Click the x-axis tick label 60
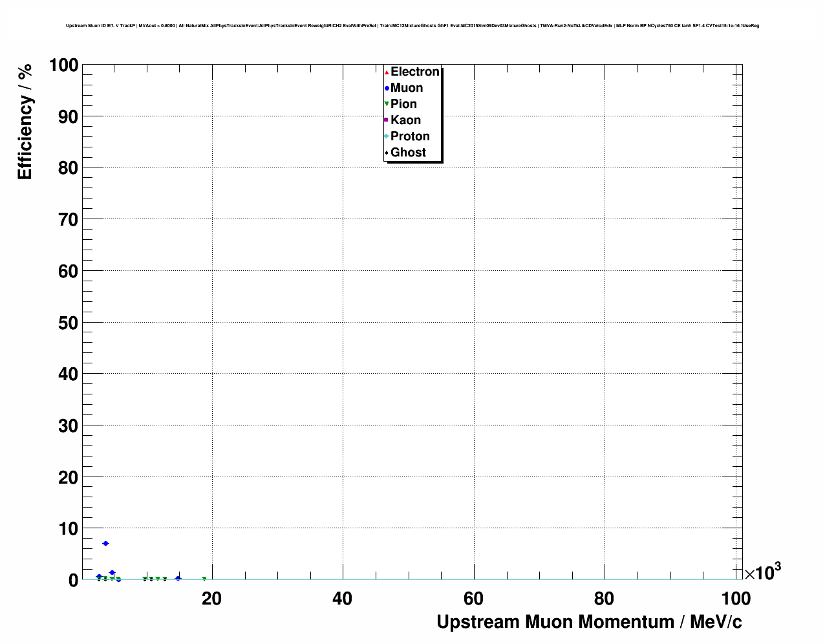Viewport: 825px width, 644px height. tap(473, 599)
